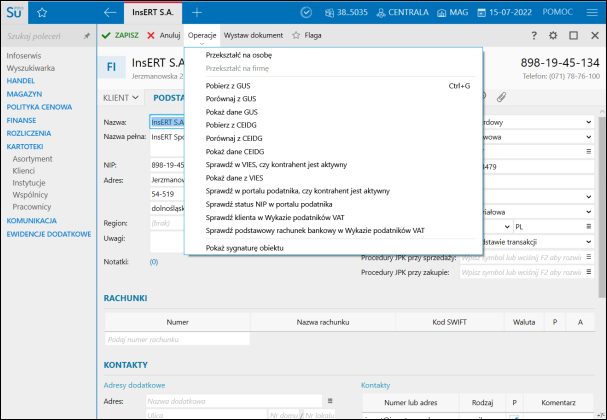Go back with the left arrow
This screenshot has width=607, height=420.
pyautogui.click(x=110, y=13)
